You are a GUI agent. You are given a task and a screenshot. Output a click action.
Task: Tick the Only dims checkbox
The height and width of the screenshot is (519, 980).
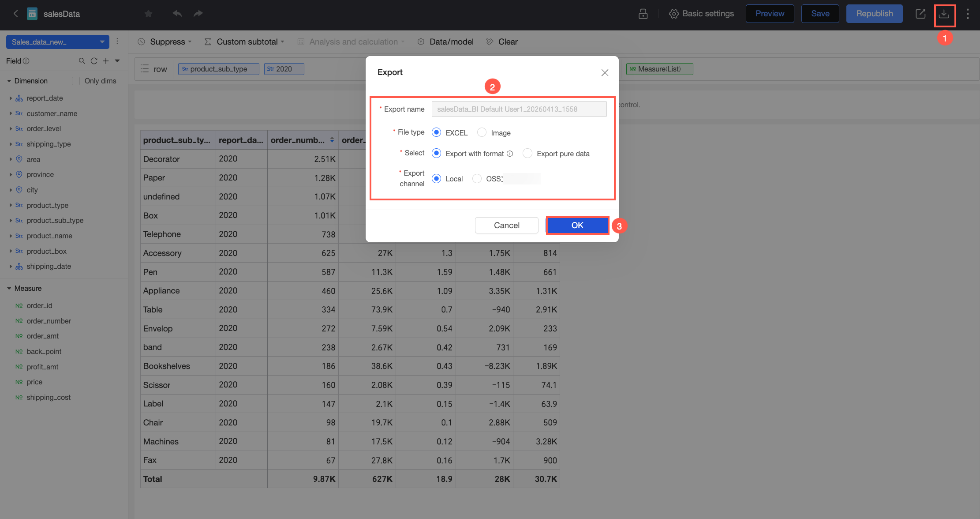coord(76,81)
